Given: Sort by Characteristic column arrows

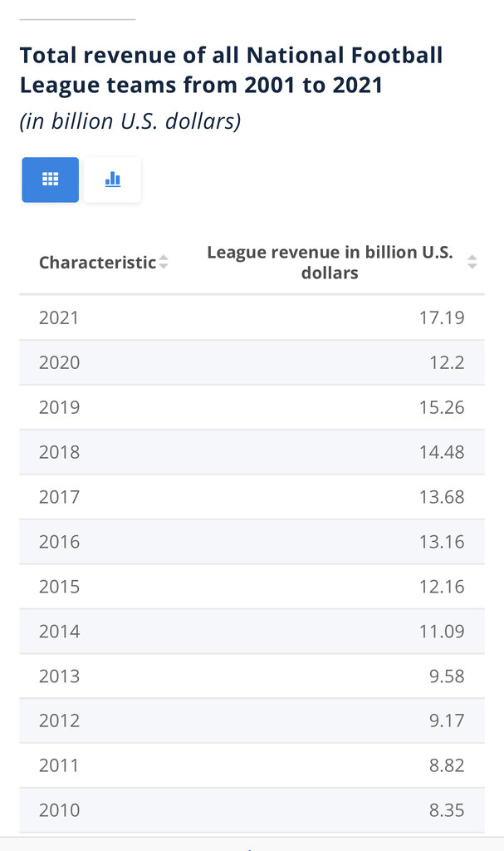Looking at the screenshot, I should coord(164,262).
